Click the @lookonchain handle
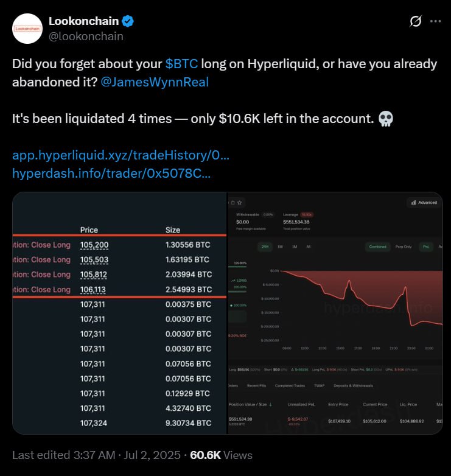Screen dimensions: 451x476 [86, 37]
